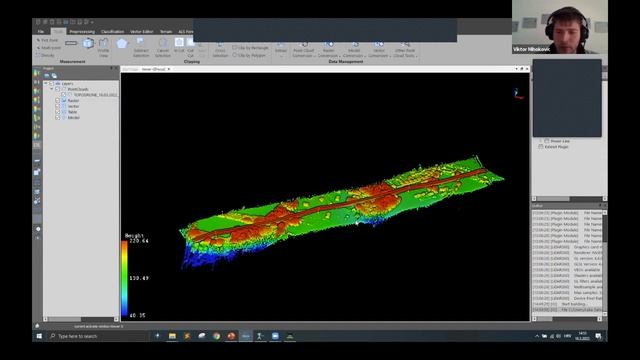Switch to the Preprocessing ribbon tab
Screen dimensions: 640x360
point(82,31)
